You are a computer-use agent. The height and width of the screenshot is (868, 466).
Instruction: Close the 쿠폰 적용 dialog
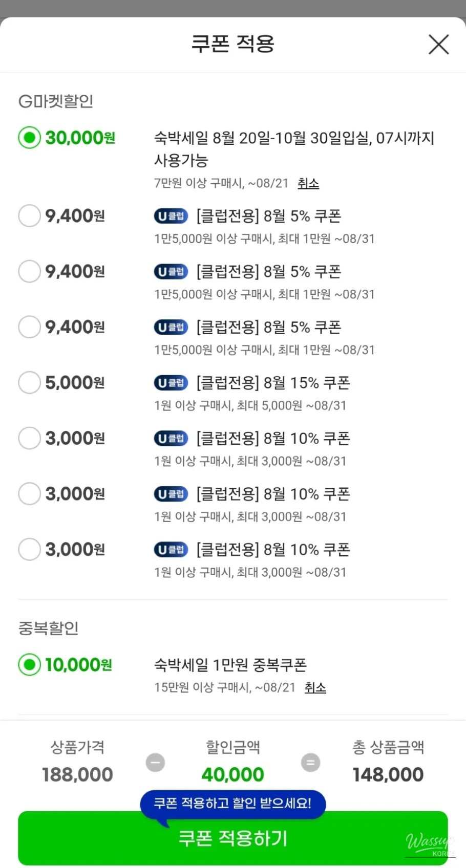[x=438, y=45]
